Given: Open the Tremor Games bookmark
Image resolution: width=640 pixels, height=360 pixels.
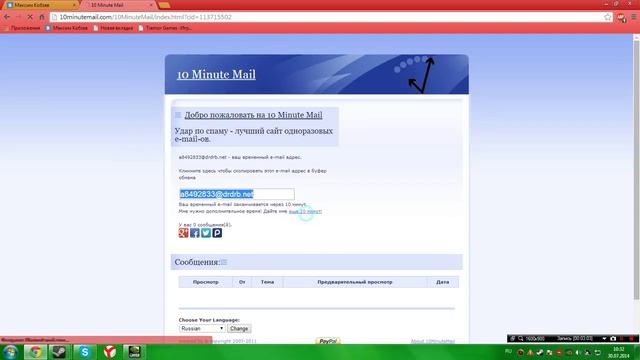Looking at the screenshot, I should [x=165, y=28].
